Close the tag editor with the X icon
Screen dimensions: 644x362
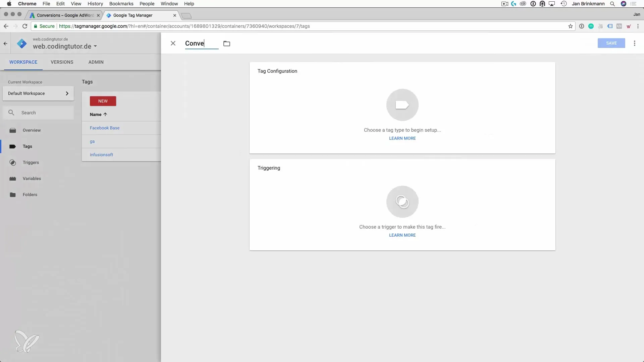[x=173, y=43]
